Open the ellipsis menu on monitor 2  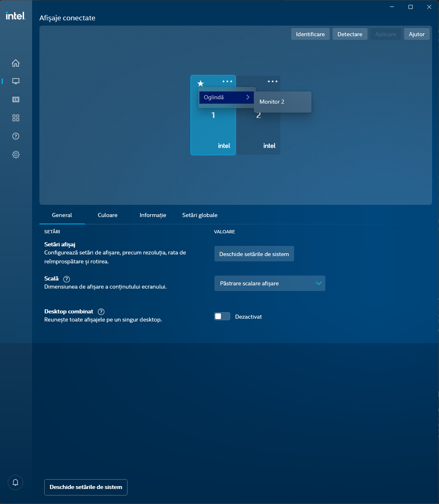[x=272, y=81]
